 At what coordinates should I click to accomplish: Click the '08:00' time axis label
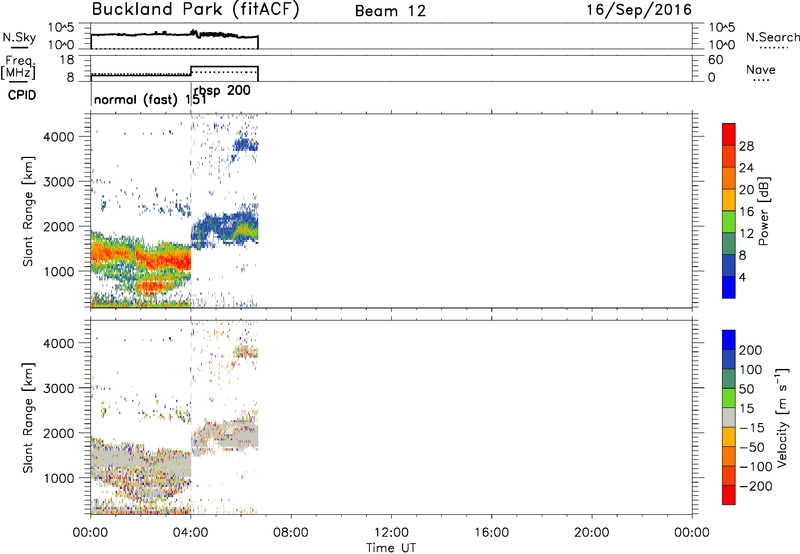291,533
